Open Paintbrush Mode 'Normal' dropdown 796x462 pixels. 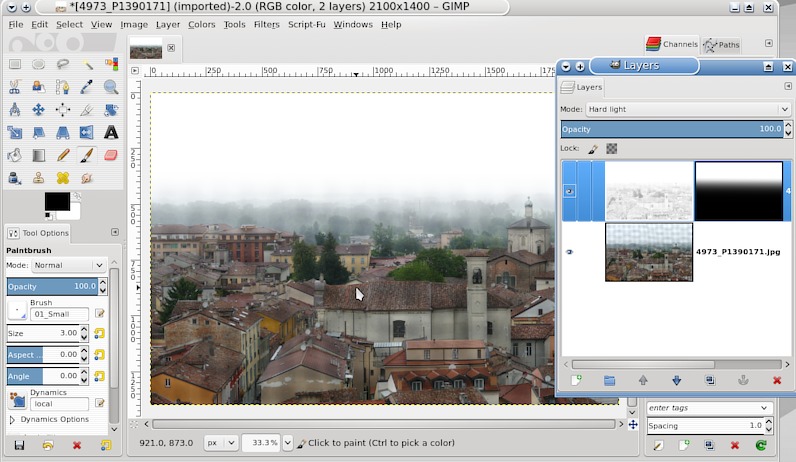(69, 265)
